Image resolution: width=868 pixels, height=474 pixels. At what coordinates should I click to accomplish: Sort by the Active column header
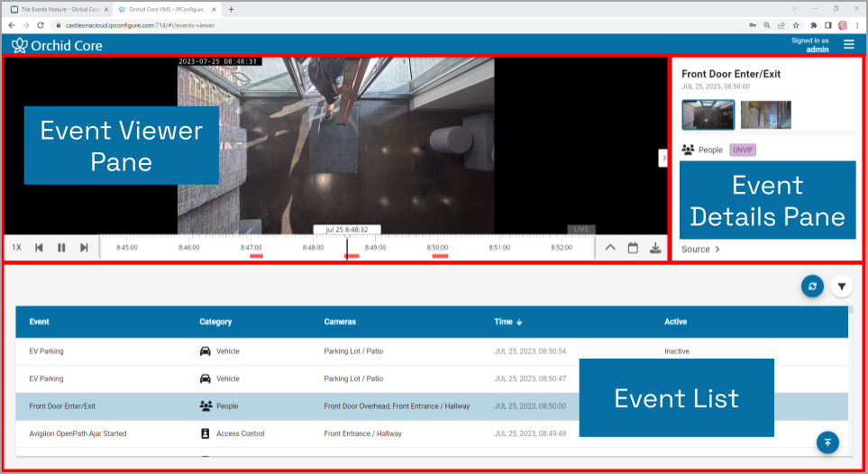(675, 322)
